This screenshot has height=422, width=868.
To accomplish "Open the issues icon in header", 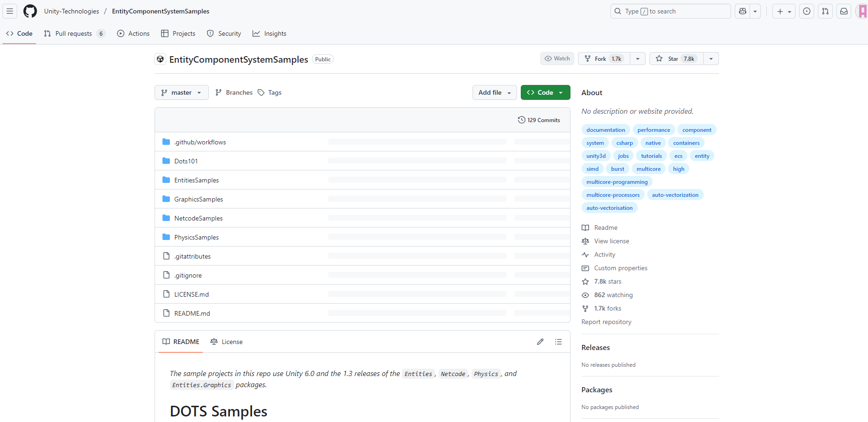I will click(x=807, y=11).
